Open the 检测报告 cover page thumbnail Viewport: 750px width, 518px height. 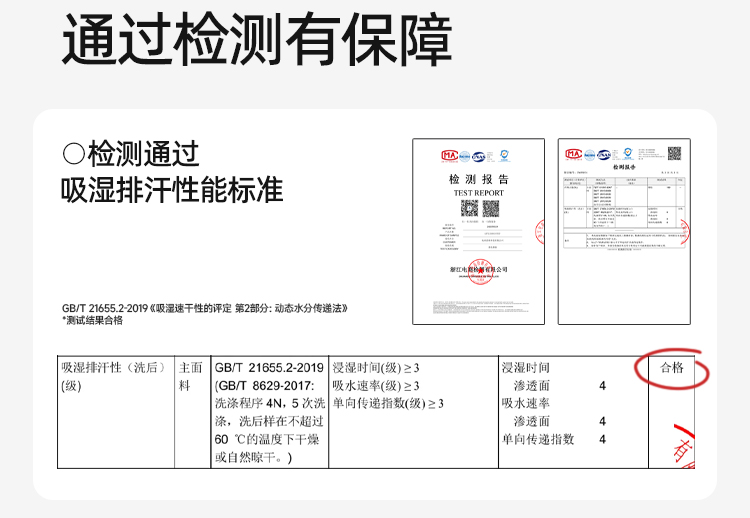coord(478,231)
